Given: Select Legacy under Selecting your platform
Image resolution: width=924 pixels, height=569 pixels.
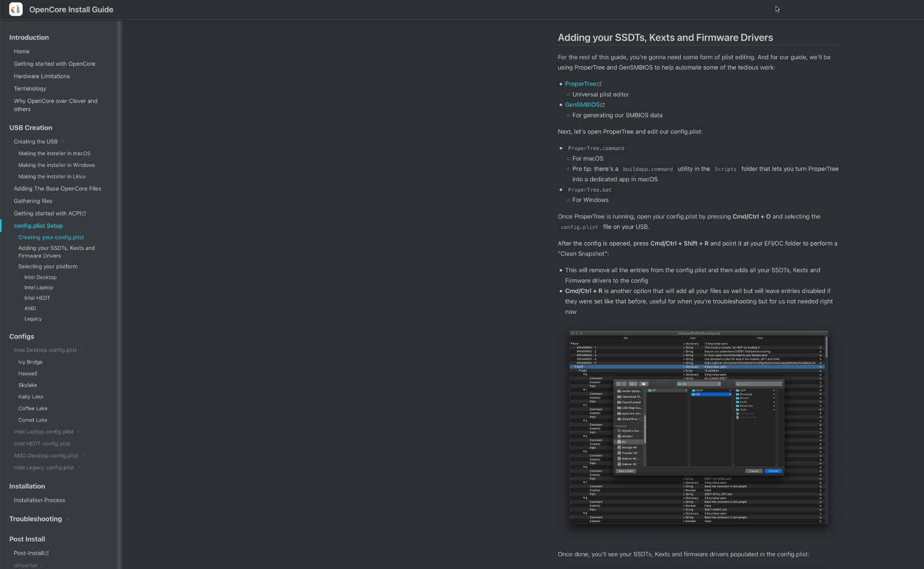Looking at the screenshot, I should click(33, 319).
